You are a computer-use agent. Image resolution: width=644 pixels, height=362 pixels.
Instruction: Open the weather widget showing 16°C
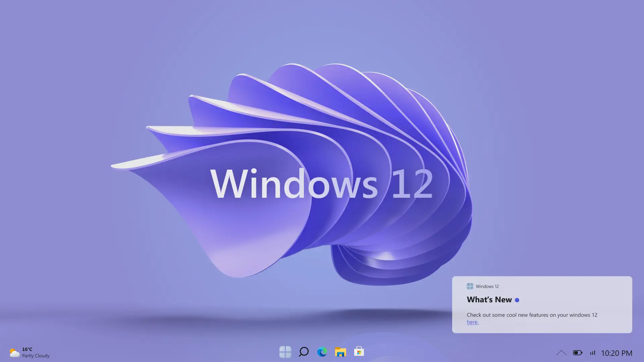click(30, 352)
